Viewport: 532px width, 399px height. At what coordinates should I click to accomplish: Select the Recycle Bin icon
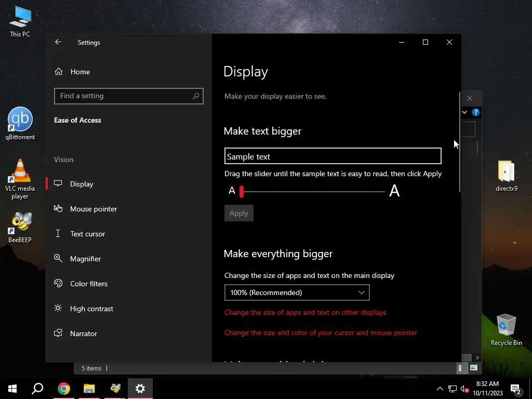point(506,329)
